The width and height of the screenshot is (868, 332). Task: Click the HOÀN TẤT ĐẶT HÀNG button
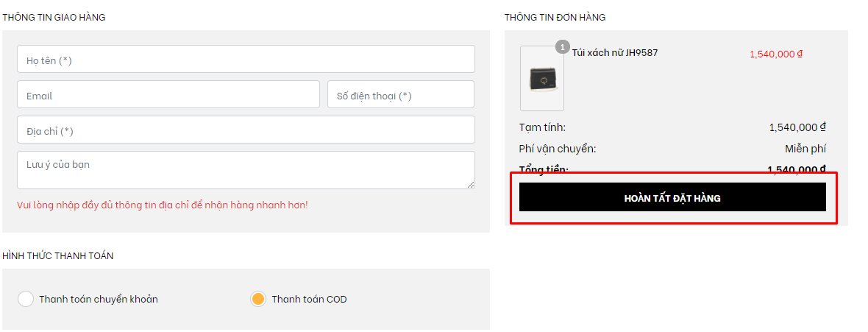coord(672,197)
